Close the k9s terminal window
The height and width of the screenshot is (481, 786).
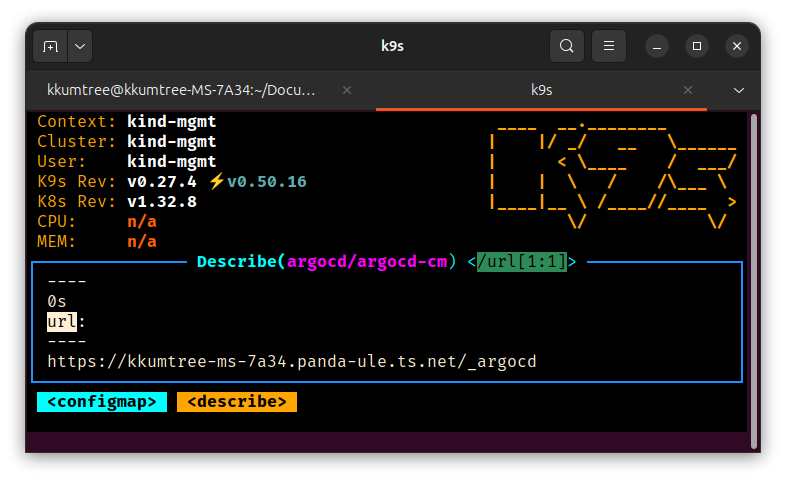(x=736, y=46)
